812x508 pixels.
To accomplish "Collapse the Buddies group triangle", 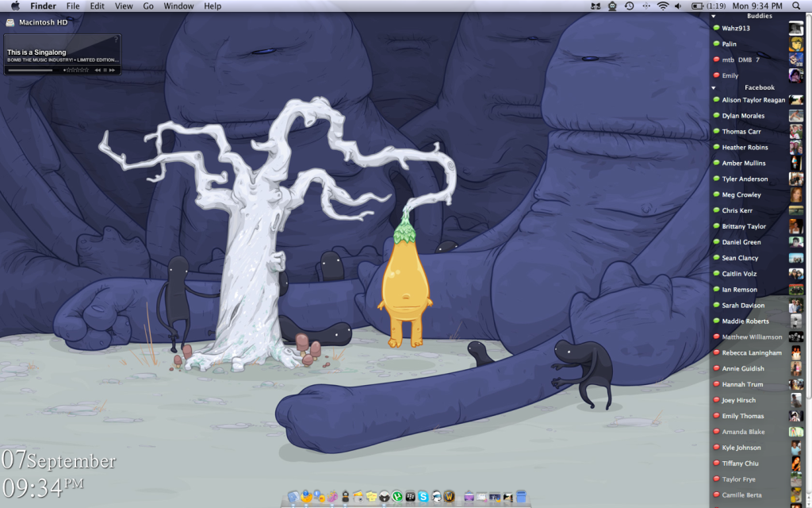I will [714, 16].
